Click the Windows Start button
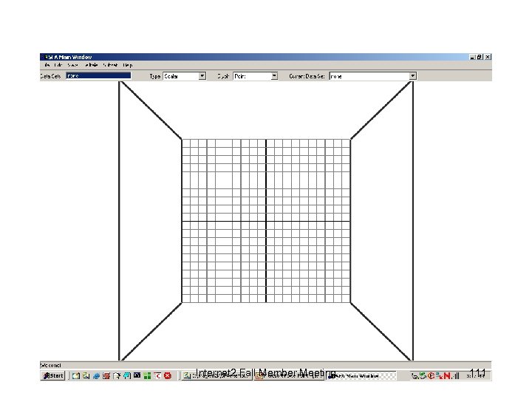The image size is (532, 399). click(x=53, y=375)
